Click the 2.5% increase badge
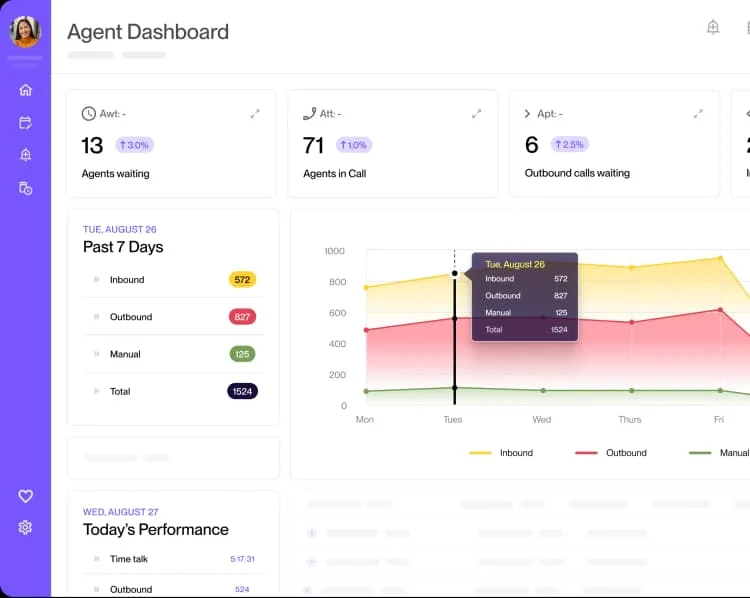 (570, 144)
